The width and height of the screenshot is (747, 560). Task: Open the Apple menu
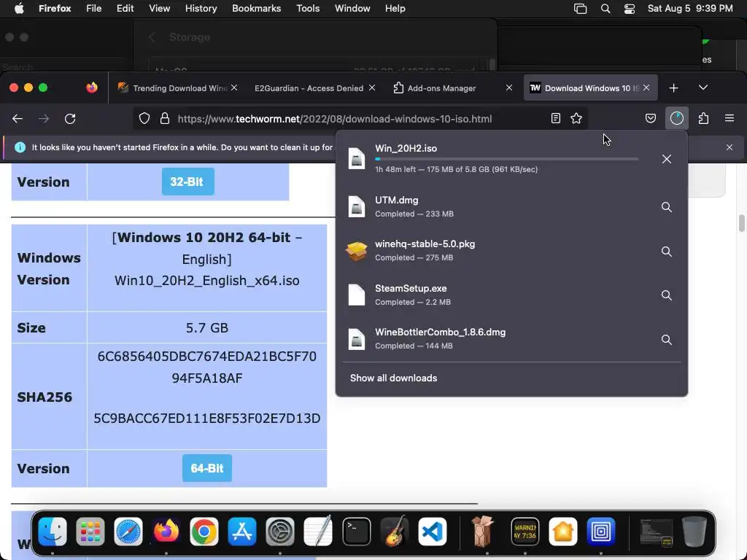click(19, 9)
